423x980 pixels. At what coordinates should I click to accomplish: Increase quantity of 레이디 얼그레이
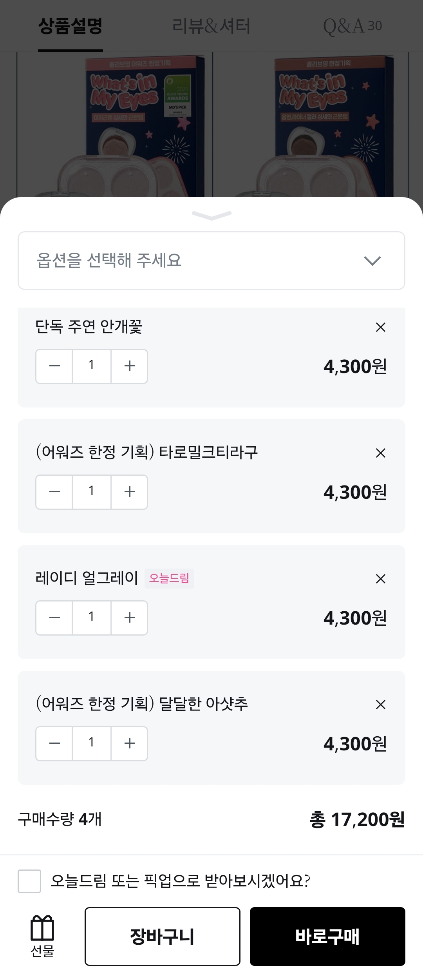[x=129, y=618]
